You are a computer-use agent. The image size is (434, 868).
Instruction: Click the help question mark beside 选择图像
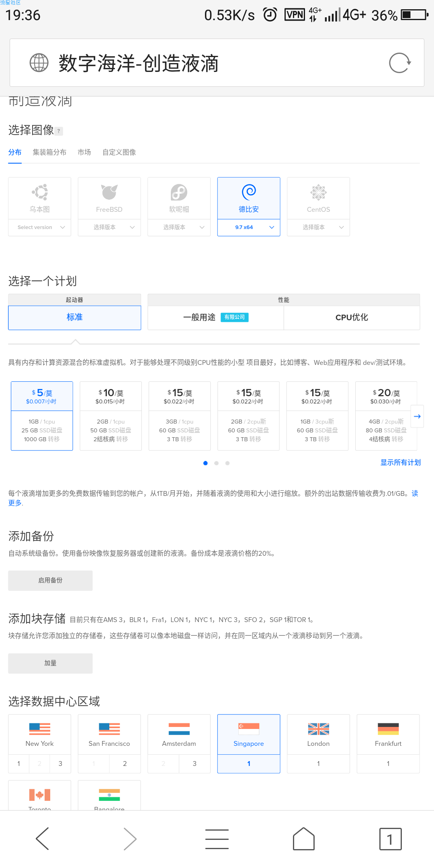tap(59, 131)
